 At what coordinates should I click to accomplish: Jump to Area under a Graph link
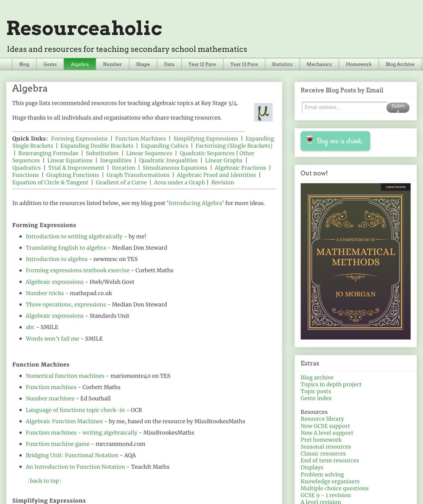pos(180,183)
